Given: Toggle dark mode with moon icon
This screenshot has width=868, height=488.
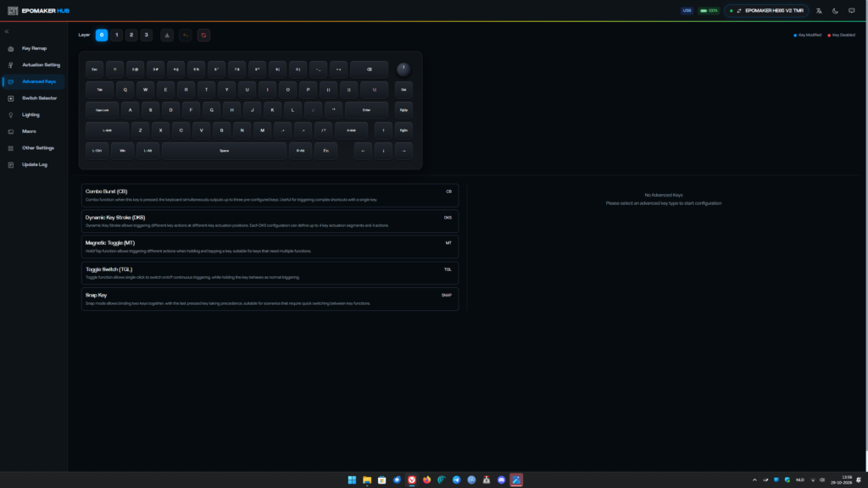Looking at the screenshot, I should [835, 10].
